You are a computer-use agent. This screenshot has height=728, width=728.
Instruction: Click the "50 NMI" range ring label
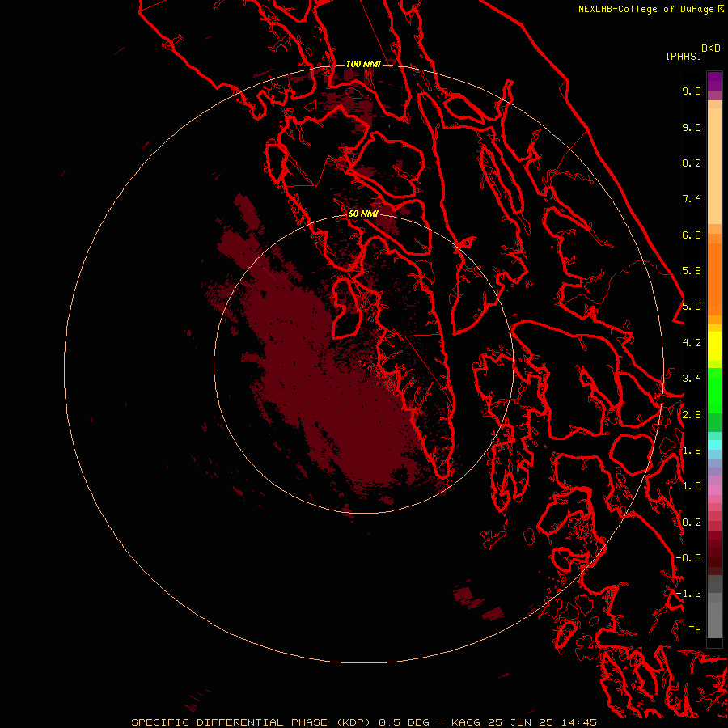pyautogui.click(x=363, y=214)
